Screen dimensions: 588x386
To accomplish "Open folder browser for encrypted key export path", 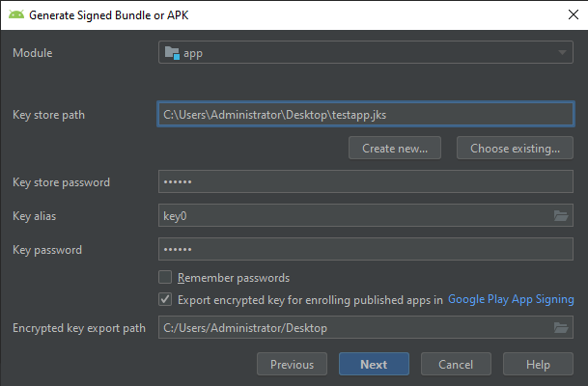I will click(561, 328).
